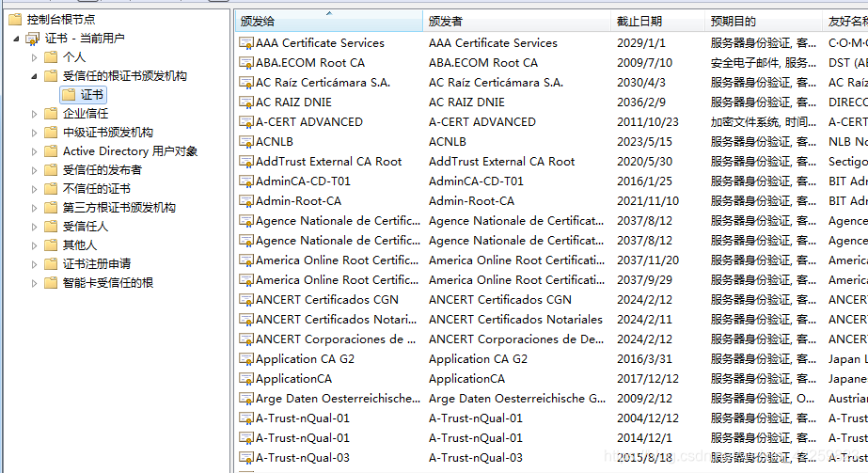Sort by the 颁发给 column header

coord(329,21)
